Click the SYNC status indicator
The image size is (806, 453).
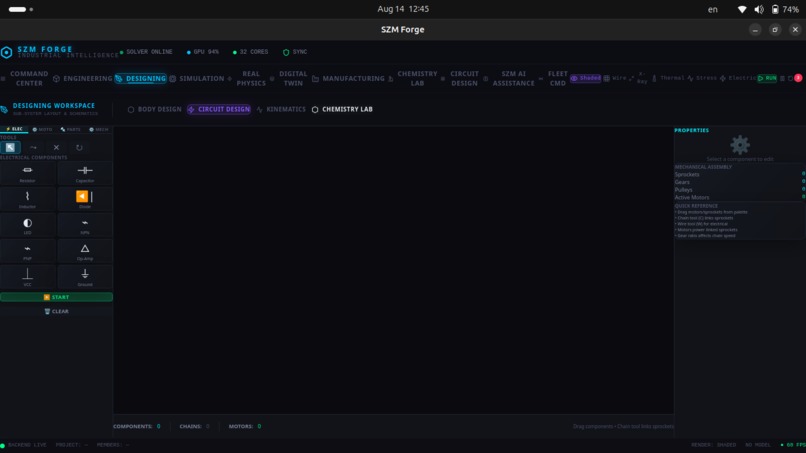[295, 52]
